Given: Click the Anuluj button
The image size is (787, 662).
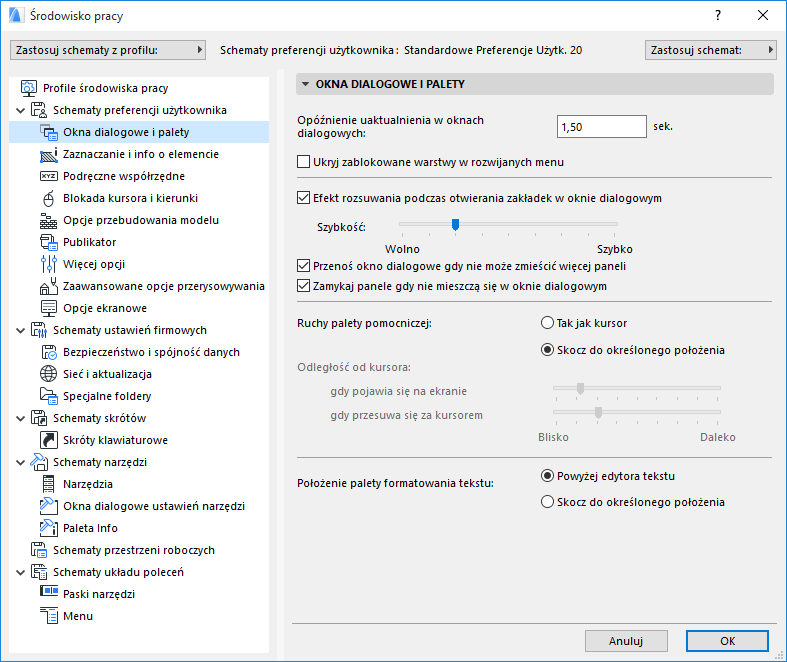Looking at the screenshot, I should (626, 641).
